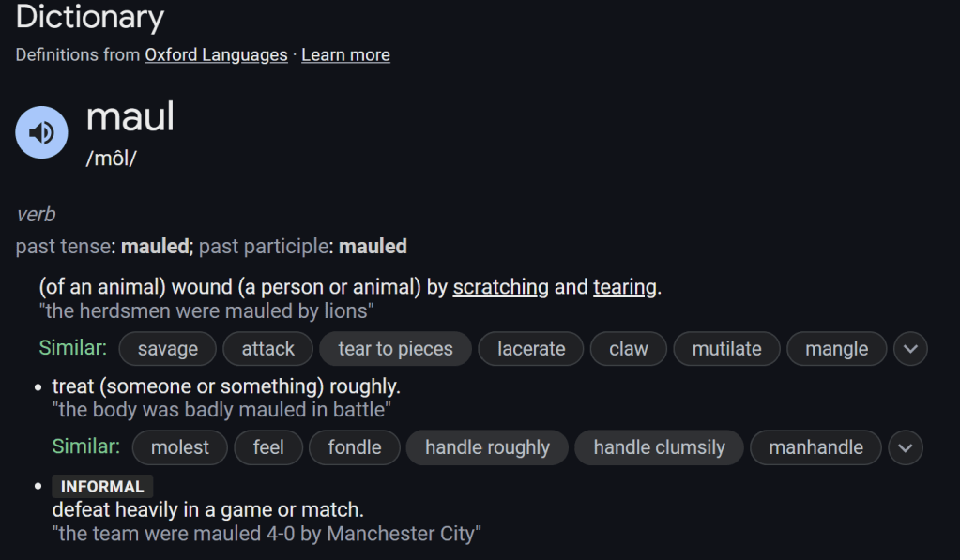Play the pronunciation audio for maul

click(41, 132)
